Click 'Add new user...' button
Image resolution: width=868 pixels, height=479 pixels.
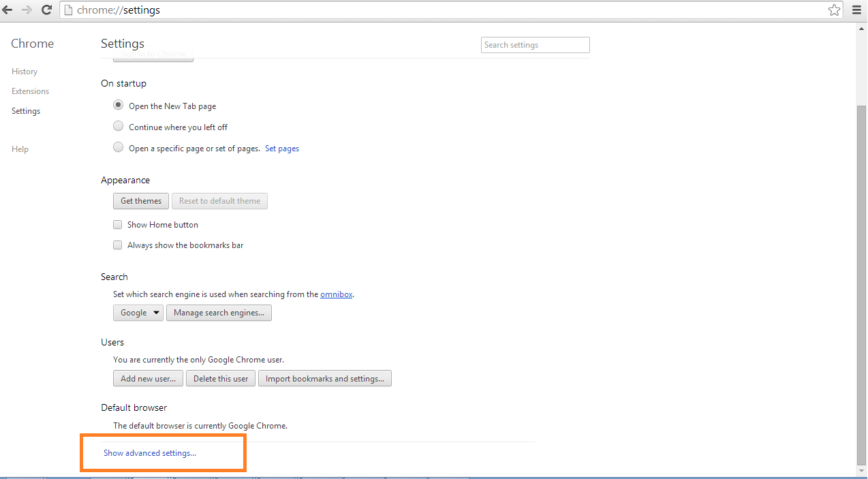pos(148,378)
